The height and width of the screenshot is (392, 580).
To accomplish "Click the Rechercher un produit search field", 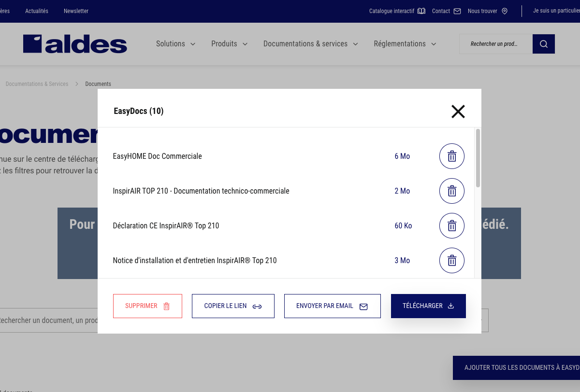I will point(495,43).
